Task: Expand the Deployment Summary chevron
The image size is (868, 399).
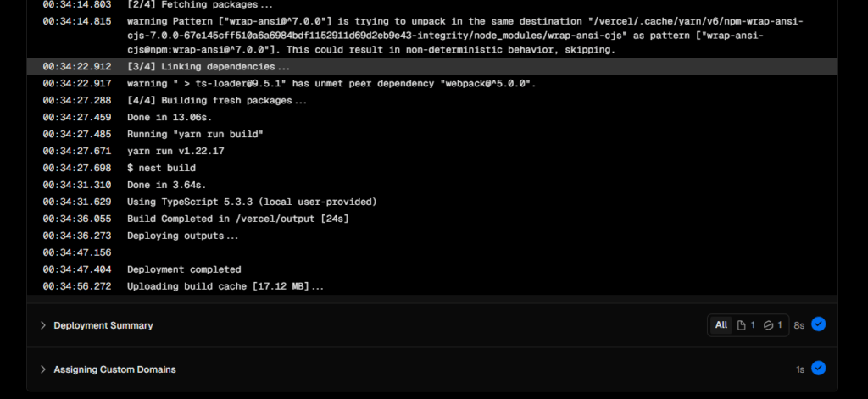Action: 43,325
